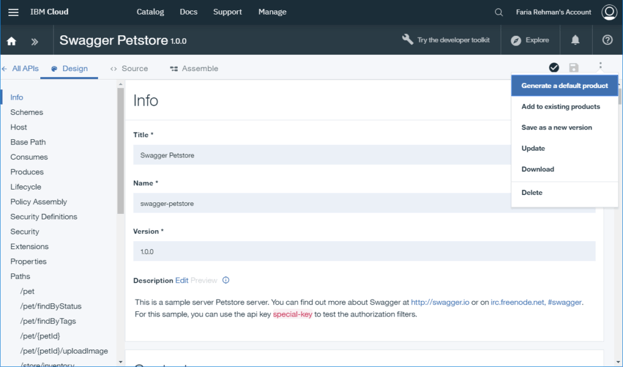Click the home icon
The image size is (623, 367).
(x=12, y=41)
